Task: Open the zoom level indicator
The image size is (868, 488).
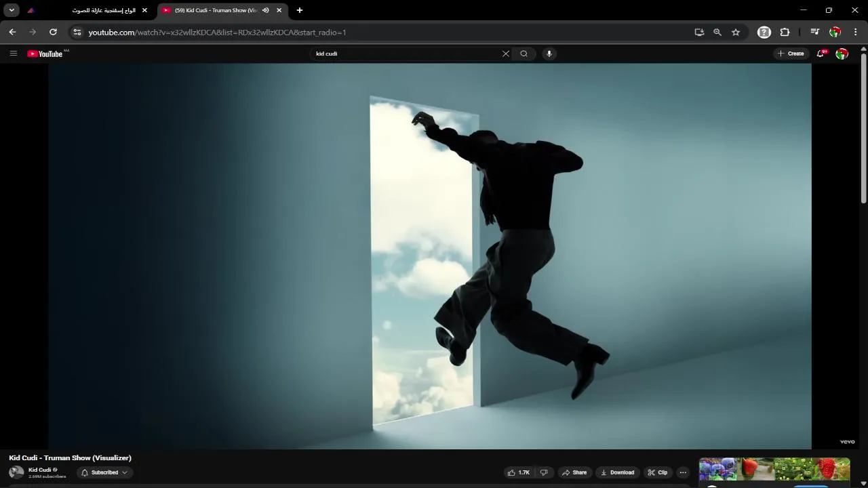Action: click(x=717, y=32)
